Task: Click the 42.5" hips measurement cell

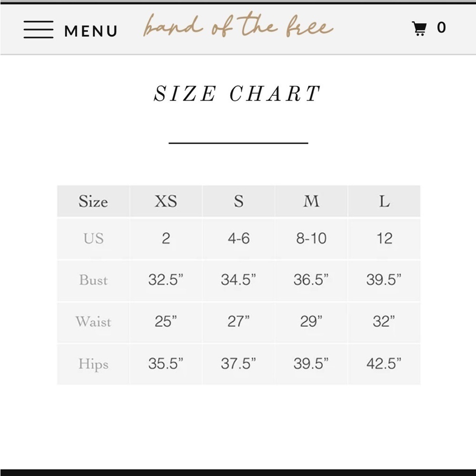Action: tap(384, 364)
